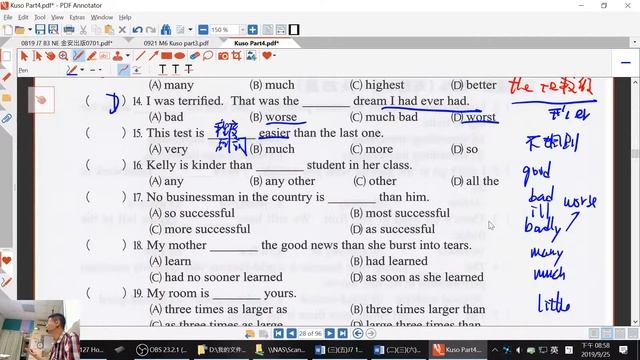Go to the previous page
The image size is (640, 360).
point(291,333)
